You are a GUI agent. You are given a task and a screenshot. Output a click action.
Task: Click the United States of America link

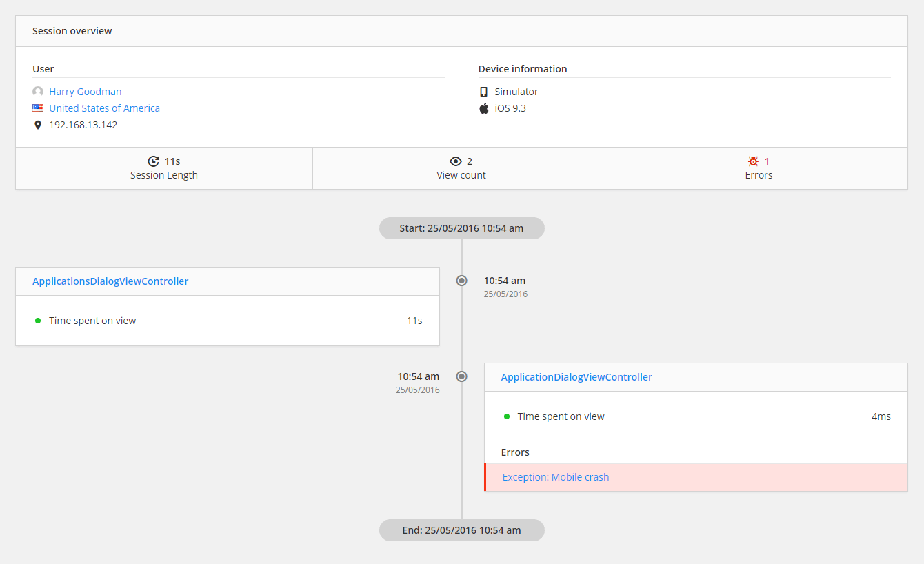pos(104,108)
